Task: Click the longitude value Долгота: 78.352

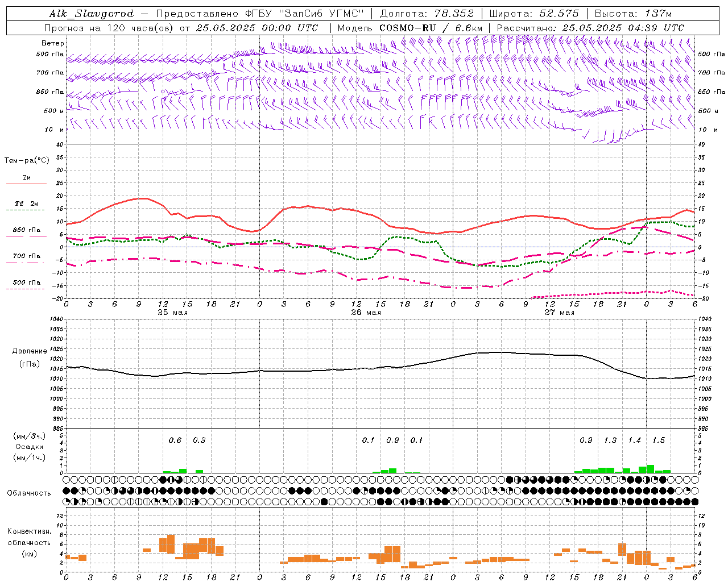Action: (x=426, y=14)
